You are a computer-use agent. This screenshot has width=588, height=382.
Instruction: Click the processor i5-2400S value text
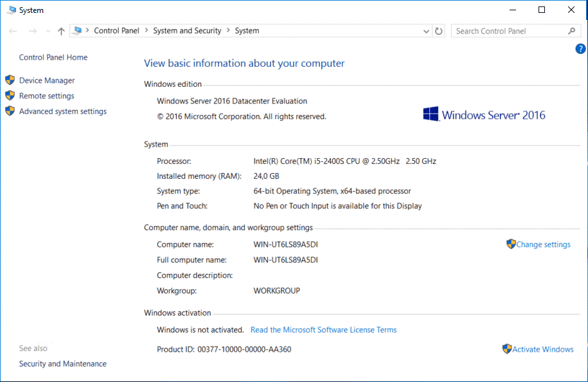pos(344,161)
